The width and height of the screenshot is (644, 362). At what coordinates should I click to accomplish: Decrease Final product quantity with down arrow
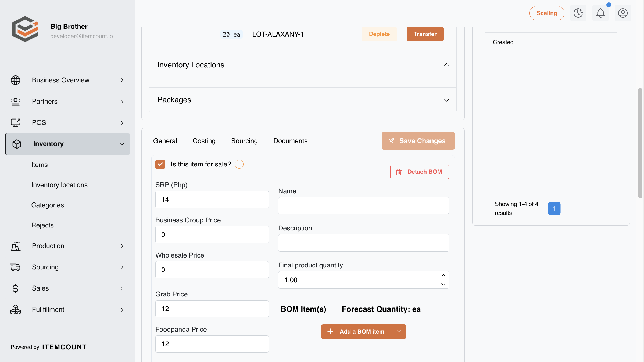coord(443,284)
